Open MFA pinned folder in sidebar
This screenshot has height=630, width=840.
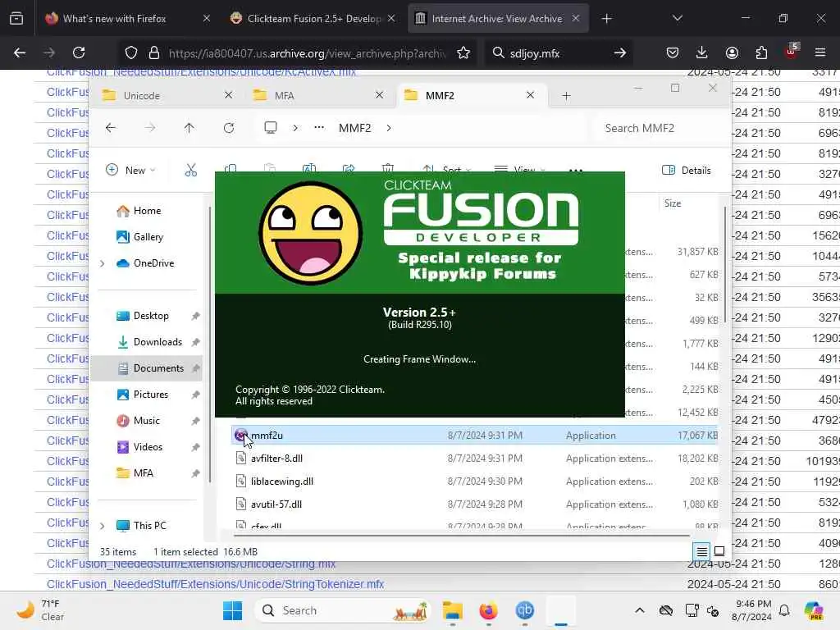(x=143, y=473)
